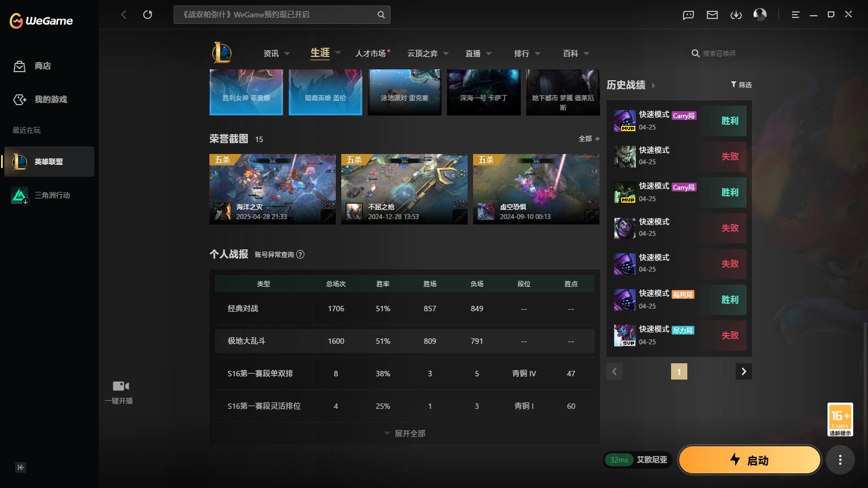Open the chat messages icon
Image resolution: width=868 pixels, height=488 pixels.
[688, 15]
